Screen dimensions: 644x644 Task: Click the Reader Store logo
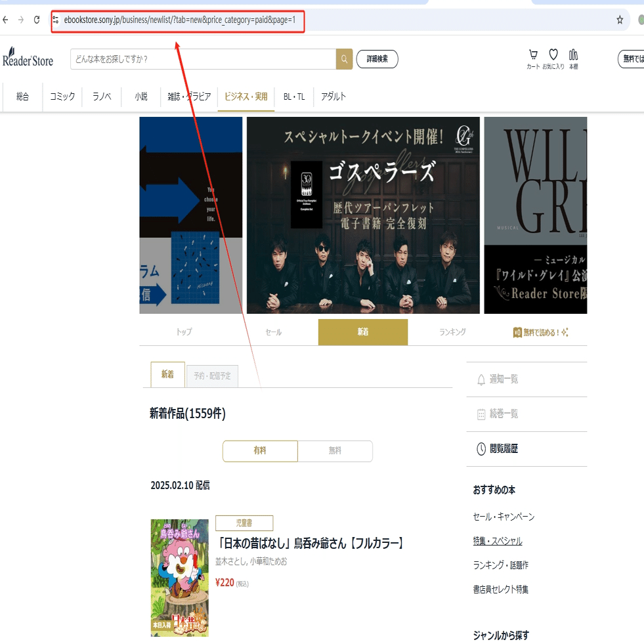pos(28,57)
